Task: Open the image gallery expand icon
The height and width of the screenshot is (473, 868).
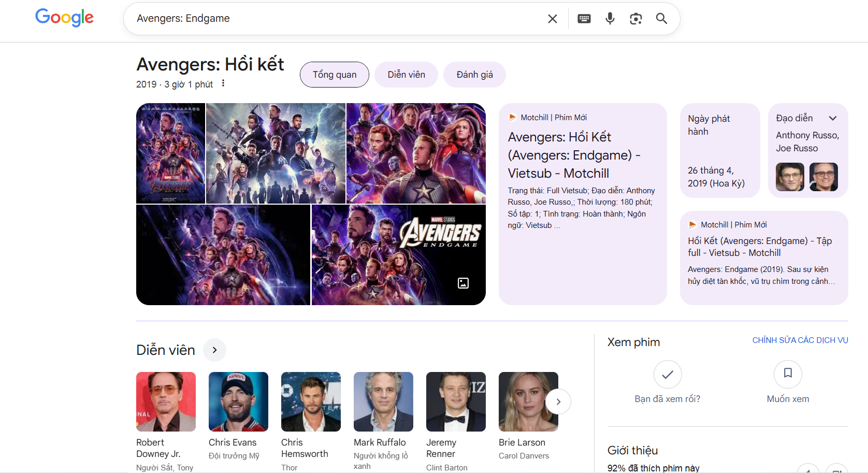Action: click(463, 283)
